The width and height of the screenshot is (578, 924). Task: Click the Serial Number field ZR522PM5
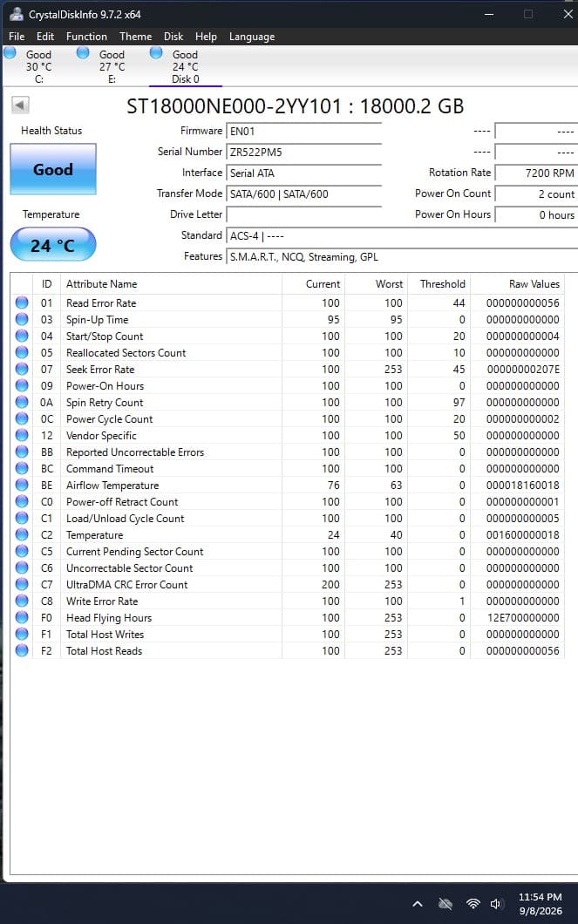click(x=304, y=152)
